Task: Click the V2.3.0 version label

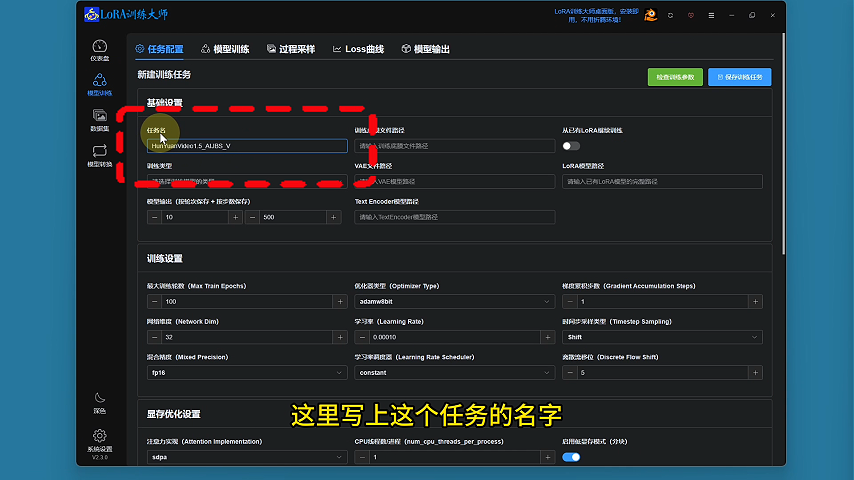Action: tap(100, 457)
